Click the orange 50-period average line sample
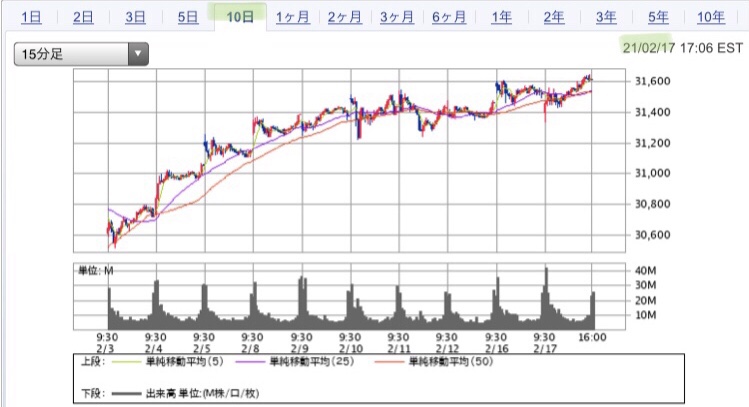The height and width of the screenshot is (407, 749). pos(389,362)
